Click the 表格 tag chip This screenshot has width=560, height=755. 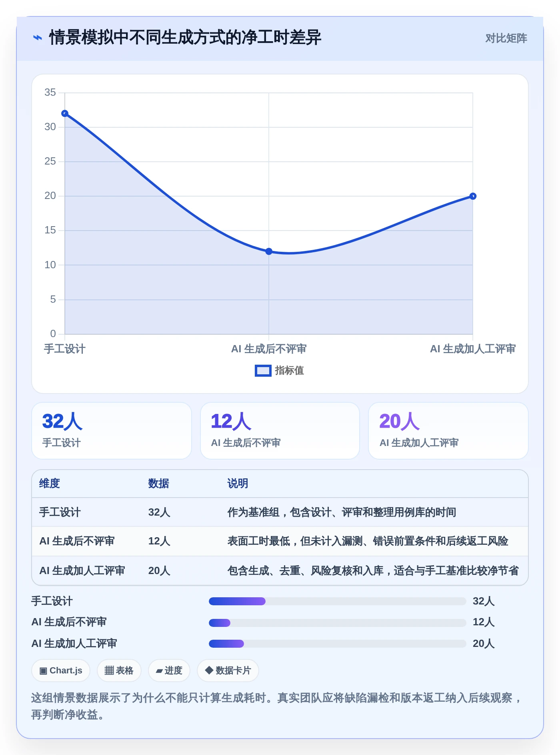pyautogui.click(x=119, y=671)
